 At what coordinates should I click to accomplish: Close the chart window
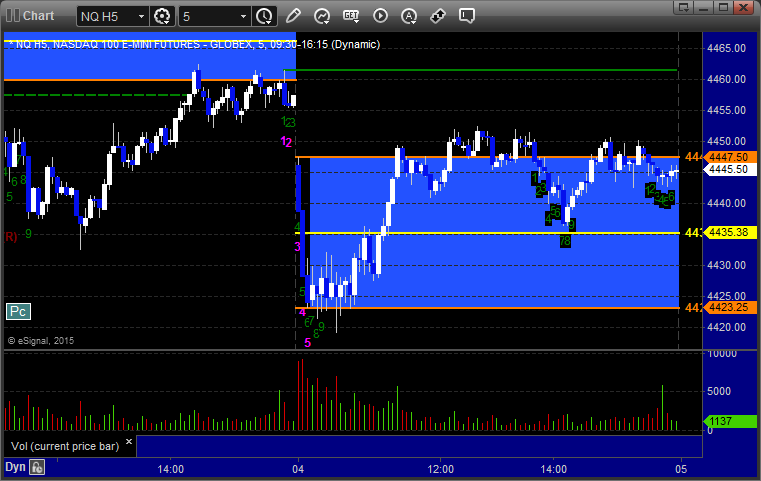pyautogui.click(x=744, y=7)
